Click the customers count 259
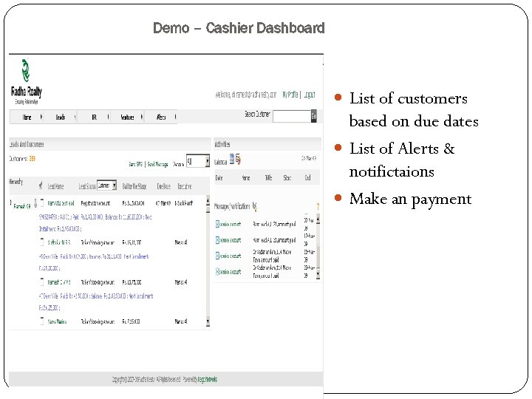 tap(33, 158)
